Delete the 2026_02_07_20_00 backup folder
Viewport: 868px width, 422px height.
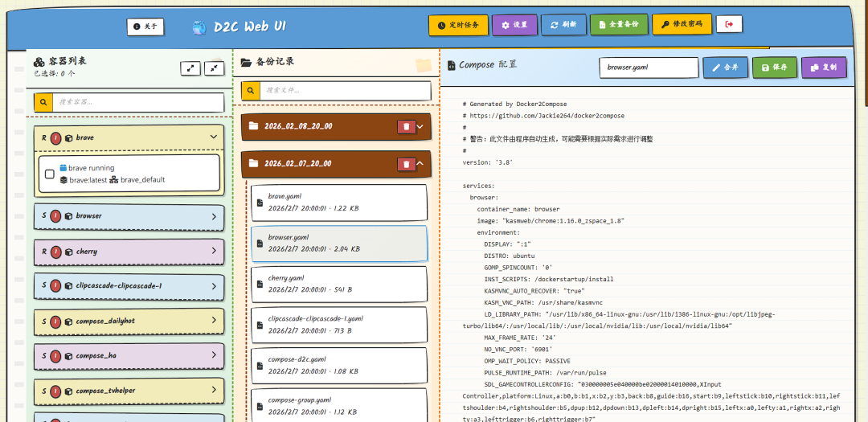point(407,164)
